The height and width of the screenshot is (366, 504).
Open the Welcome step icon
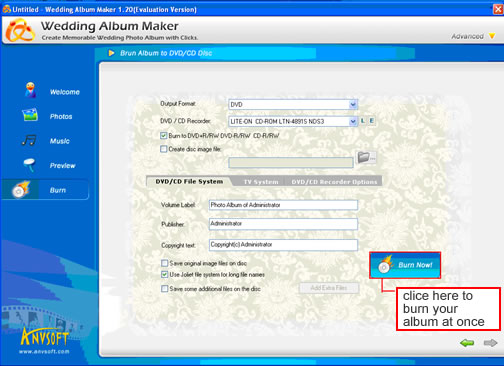pos(30,90)
